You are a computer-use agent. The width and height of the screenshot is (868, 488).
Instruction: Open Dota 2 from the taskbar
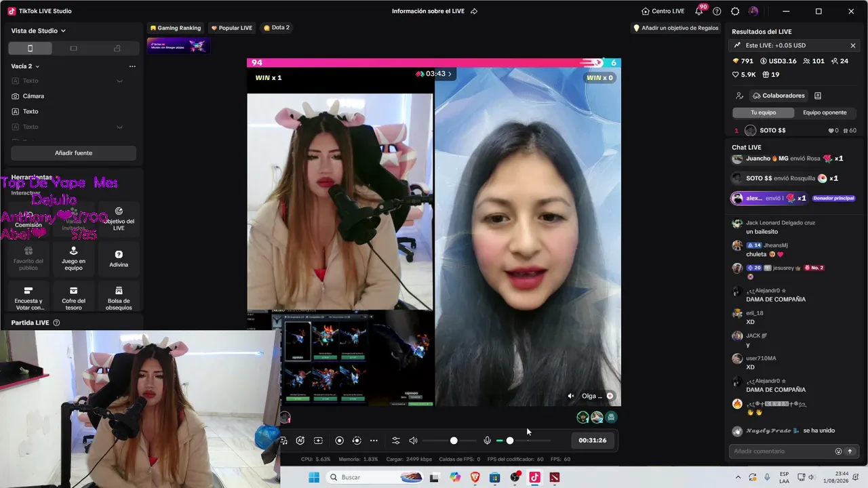coord(555,478)
